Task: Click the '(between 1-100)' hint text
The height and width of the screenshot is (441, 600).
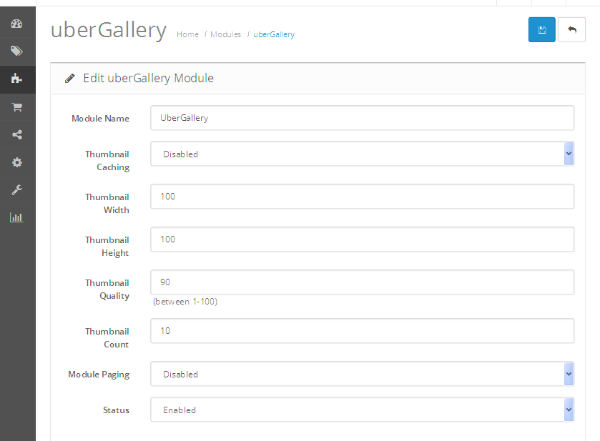Action: tap(185, 302)
